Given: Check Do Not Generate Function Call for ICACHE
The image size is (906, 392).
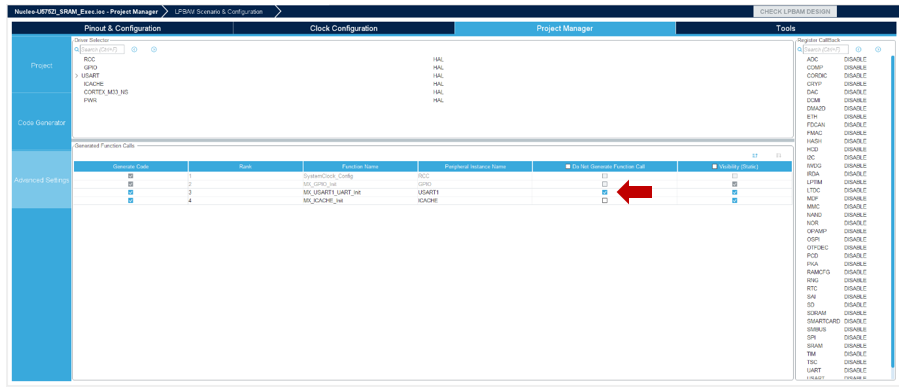Looking at the screenshot, I should pyautogui.click(x=605, y=200).
